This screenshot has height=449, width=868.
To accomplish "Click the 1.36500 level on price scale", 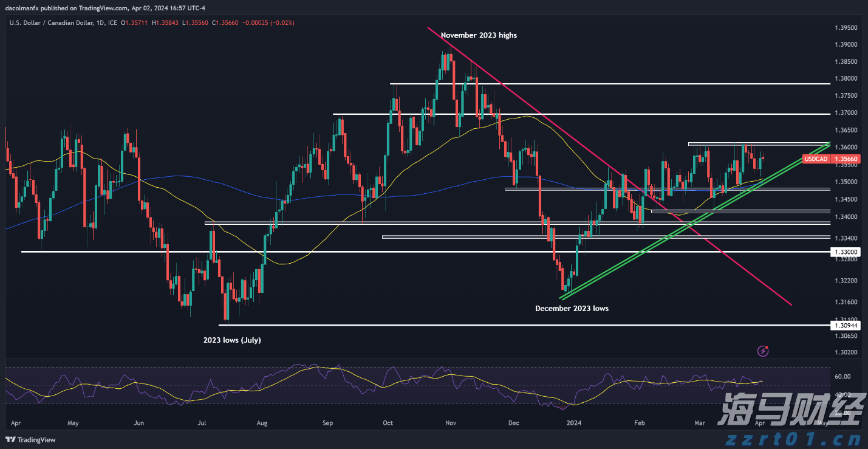I will [846, 130].
